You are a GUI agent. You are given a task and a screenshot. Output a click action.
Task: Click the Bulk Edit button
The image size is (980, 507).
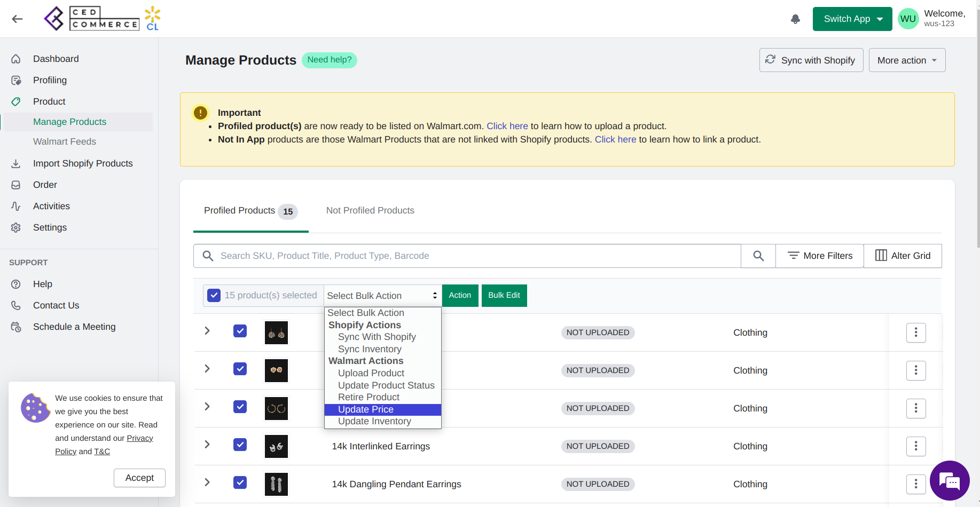tap(504, 296)
